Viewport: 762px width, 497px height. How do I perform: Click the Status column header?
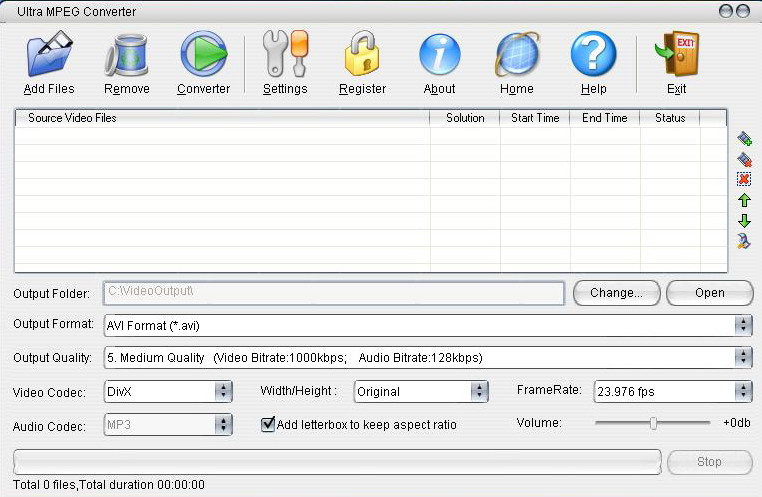[670, 118]
